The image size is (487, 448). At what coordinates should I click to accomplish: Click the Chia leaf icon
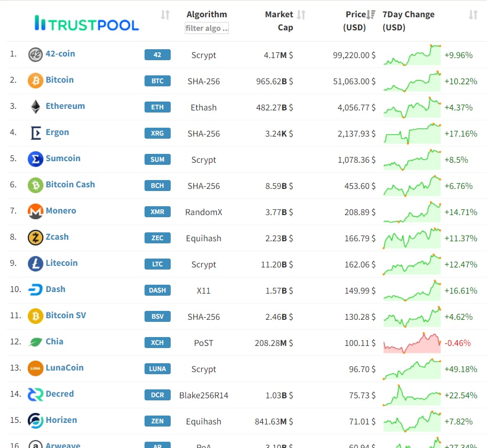[36, 342]
